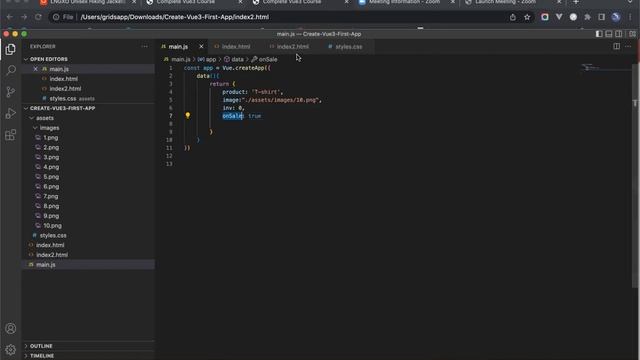Open 3.png in images folder
This screenshot has height=360, width=640.
point(51,157)
